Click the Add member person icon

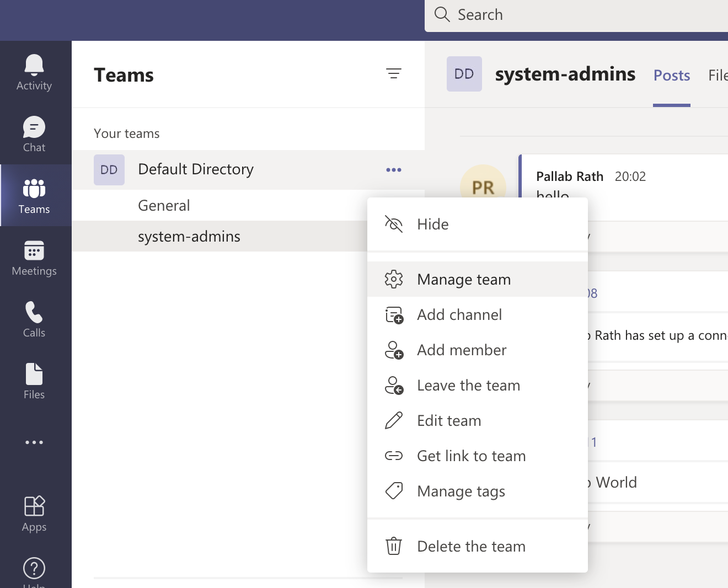pyautogui.click(x=394, y=350)
